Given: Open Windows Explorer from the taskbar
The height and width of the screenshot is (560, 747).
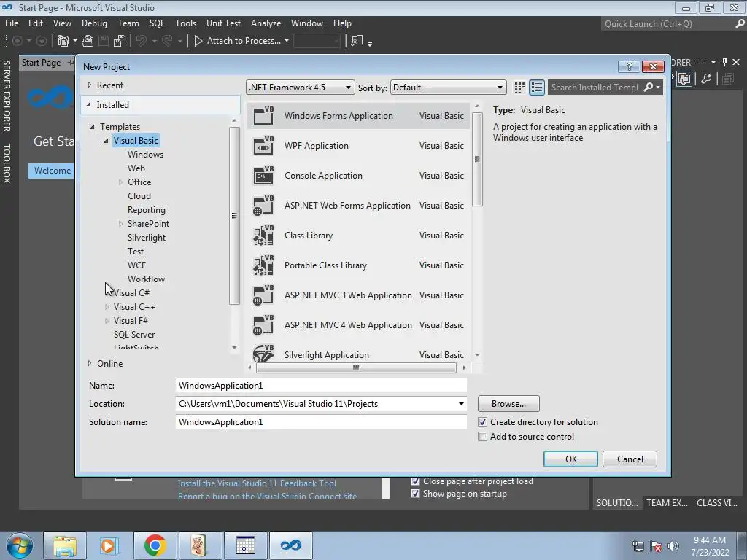Looking at the screenshot, I should pos(65,545).
